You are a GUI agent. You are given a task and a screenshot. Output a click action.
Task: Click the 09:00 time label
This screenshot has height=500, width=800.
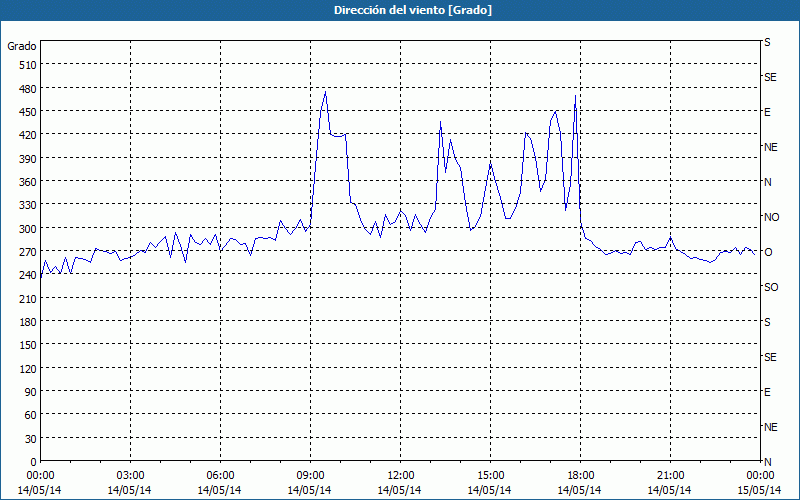click(310, 476)
